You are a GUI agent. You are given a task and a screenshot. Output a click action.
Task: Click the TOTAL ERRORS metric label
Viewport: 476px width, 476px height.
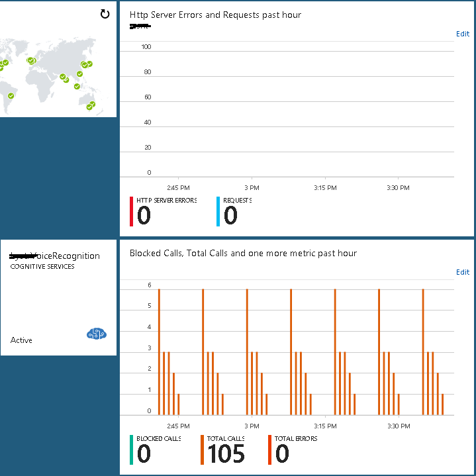click(296, 439)
